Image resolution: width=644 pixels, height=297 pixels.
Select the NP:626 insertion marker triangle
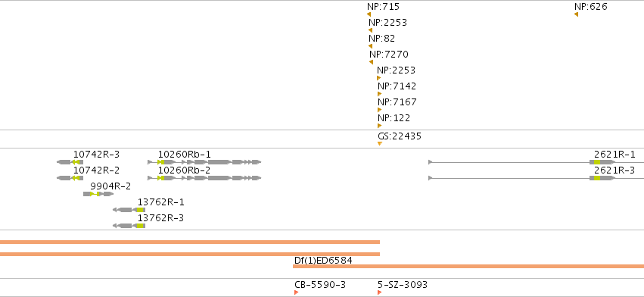(576, 14)
